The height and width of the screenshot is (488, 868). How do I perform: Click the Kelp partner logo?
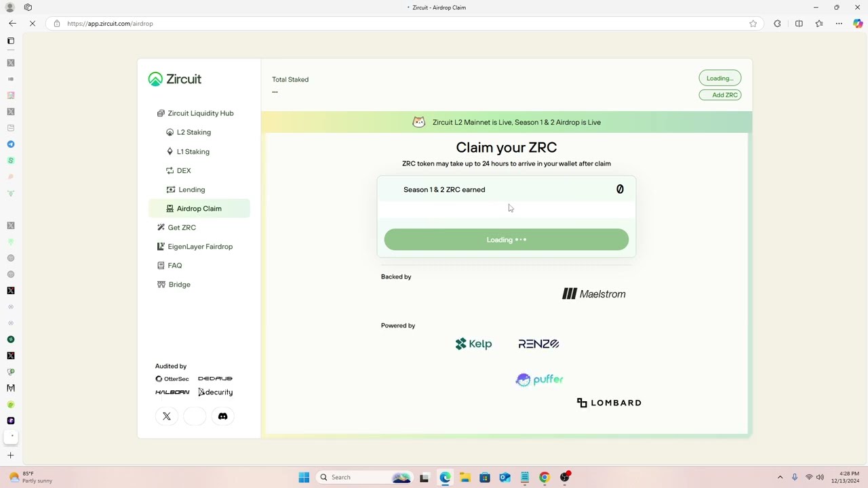pos(473,344)
